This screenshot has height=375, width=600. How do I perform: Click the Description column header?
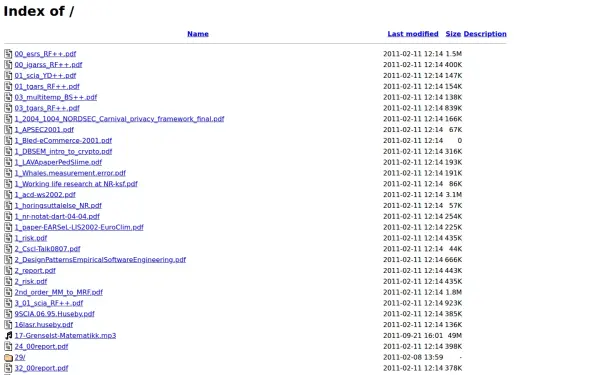[485, 34]
